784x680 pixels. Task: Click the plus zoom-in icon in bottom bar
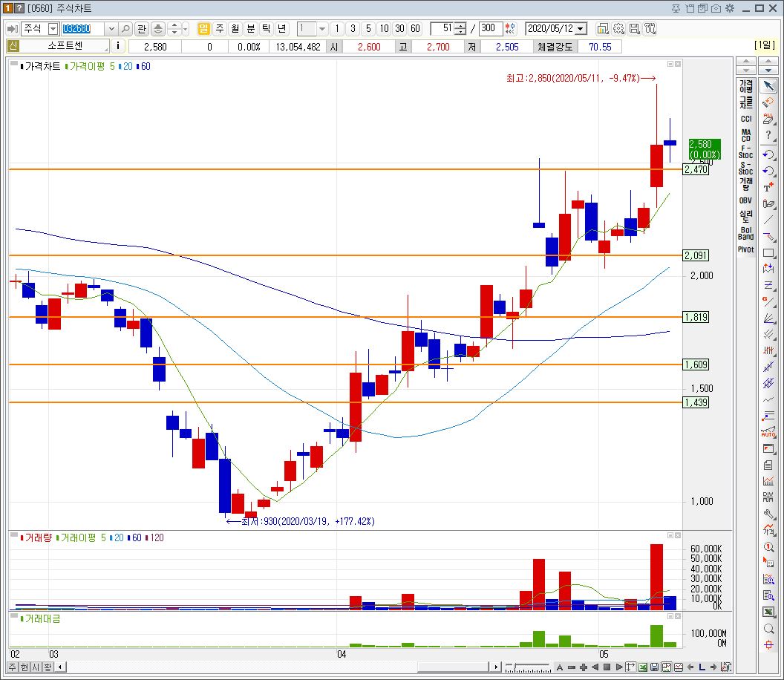pyautogui.click(x=583, y=667)
